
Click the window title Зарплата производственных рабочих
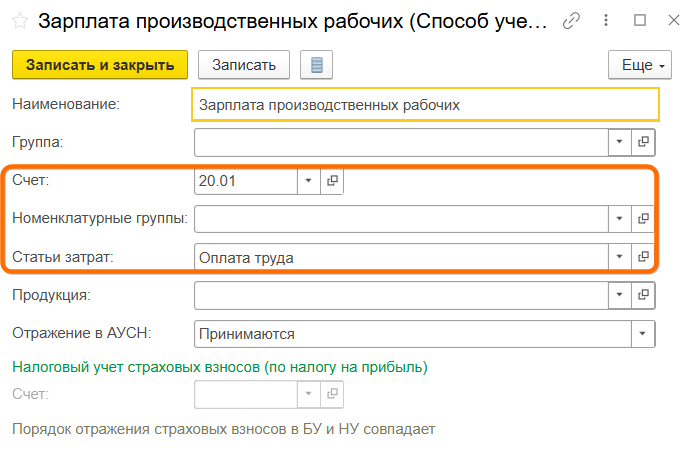[x=293, y=21]
